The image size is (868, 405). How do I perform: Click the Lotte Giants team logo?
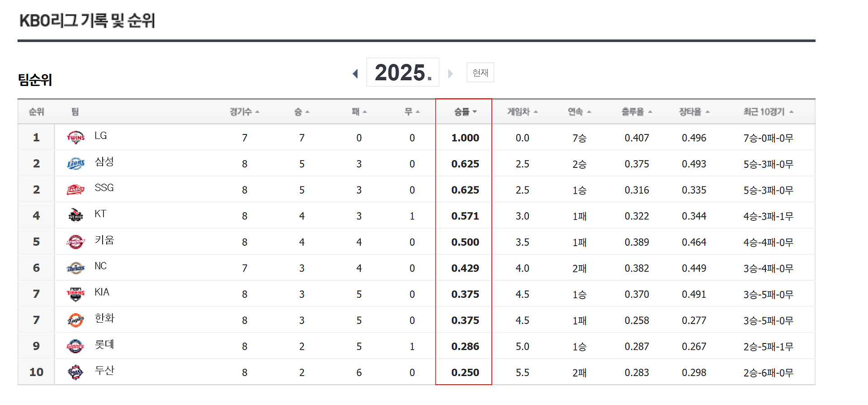coord(75,346)
